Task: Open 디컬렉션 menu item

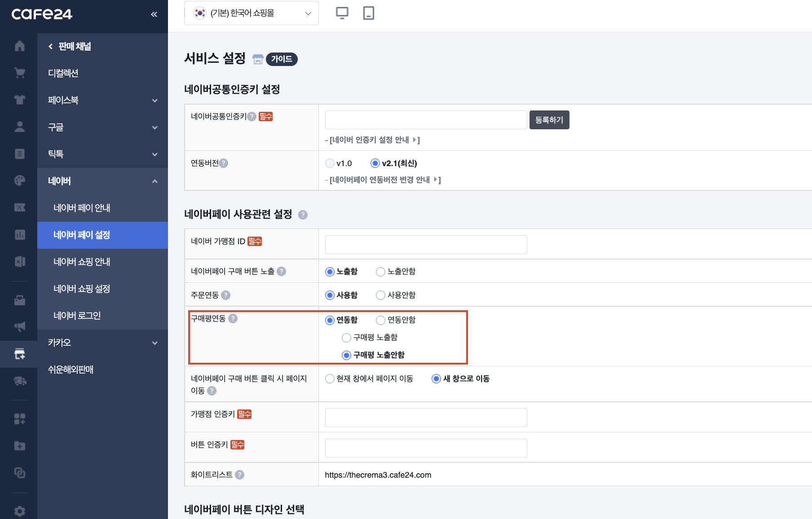Action: [x=102, y=73]
